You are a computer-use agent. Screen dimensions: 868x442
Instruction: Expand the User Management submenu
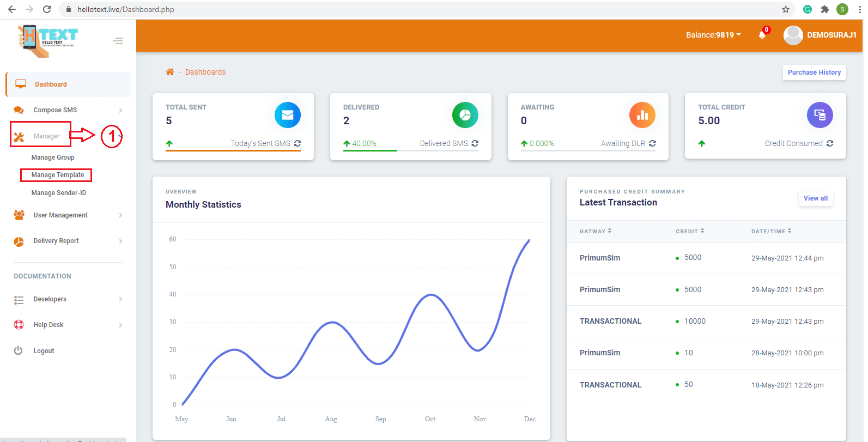click(x=60, y=215)
